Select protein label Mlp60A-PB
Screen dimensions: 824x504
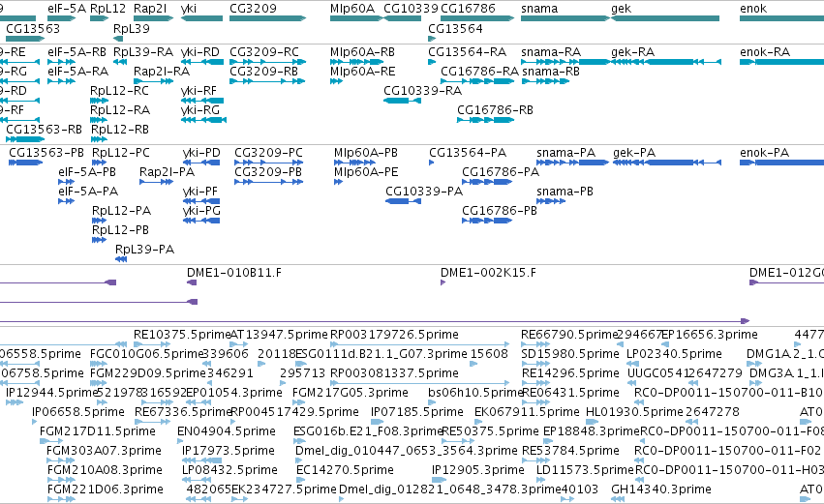click(366, 153)
